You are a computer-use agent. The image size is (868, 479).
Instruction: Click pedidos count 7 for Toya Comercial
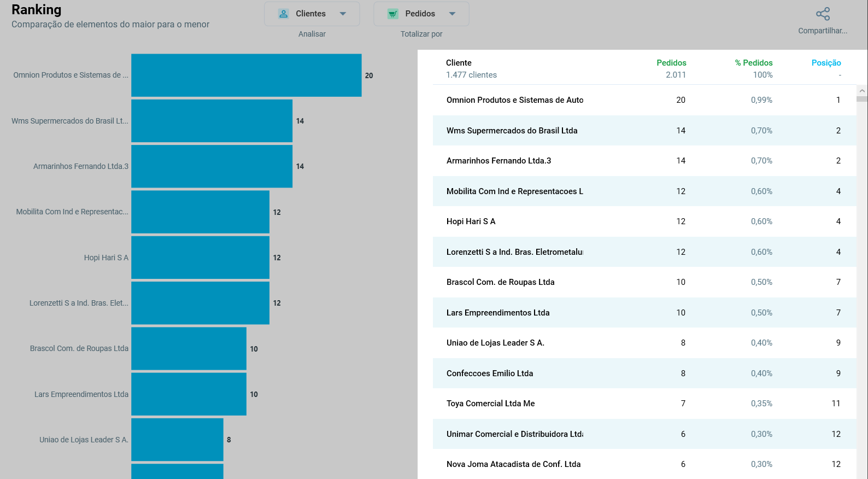click(683, 404)
